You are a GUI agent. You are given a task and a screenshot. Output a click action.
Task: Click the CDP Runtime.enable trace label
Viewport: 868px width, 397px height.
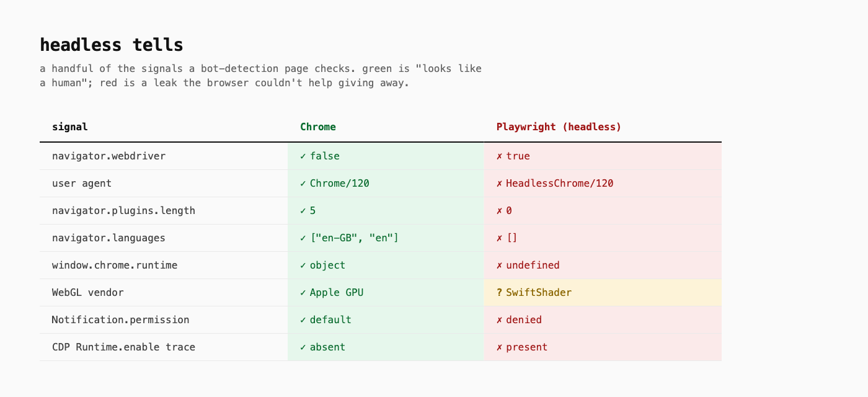[x=124, y=347]
